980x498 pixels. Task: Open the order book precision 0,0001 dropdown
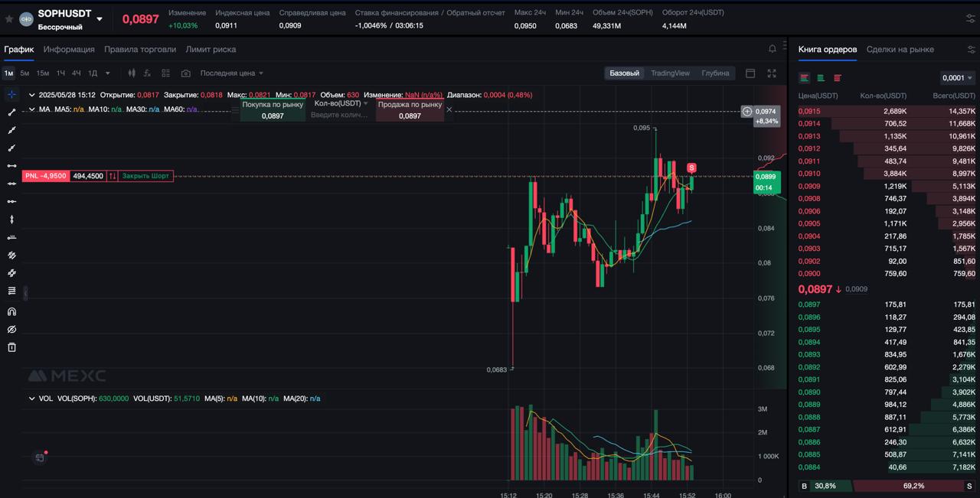(957, 78)
